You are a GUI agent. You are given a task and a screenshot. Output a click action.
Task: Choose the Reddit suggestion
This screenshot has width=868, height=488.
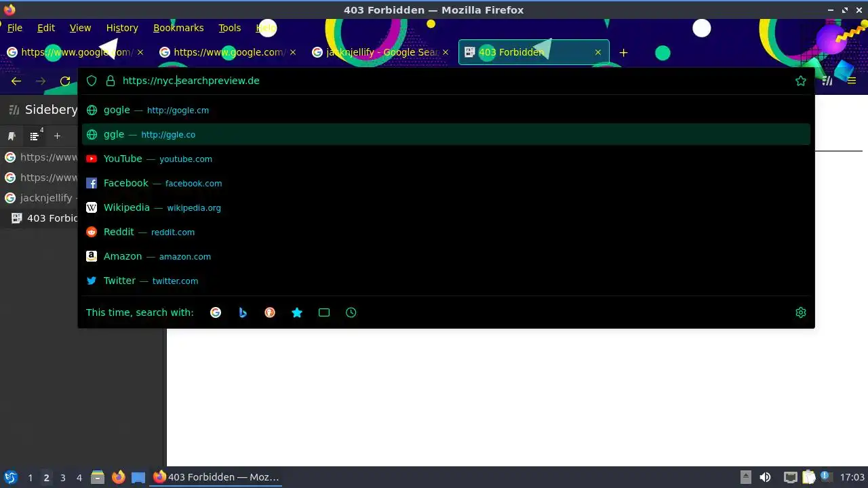446,232
